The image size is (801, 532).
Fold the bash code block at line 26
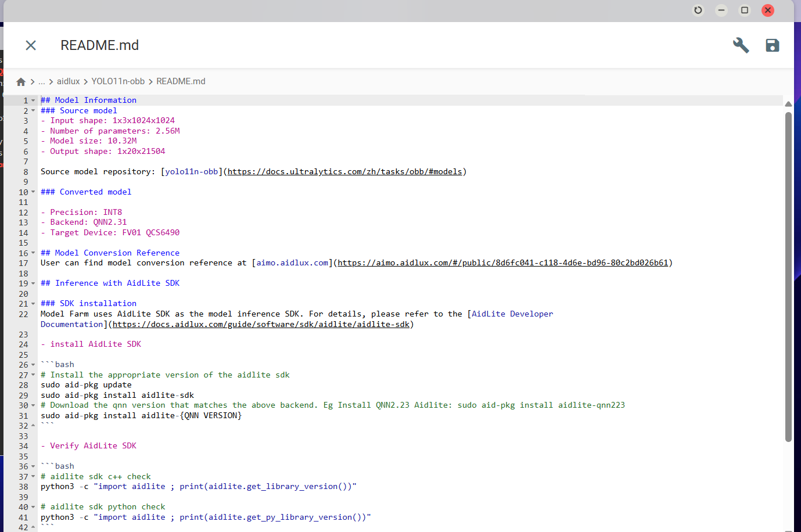click(33, 365)
